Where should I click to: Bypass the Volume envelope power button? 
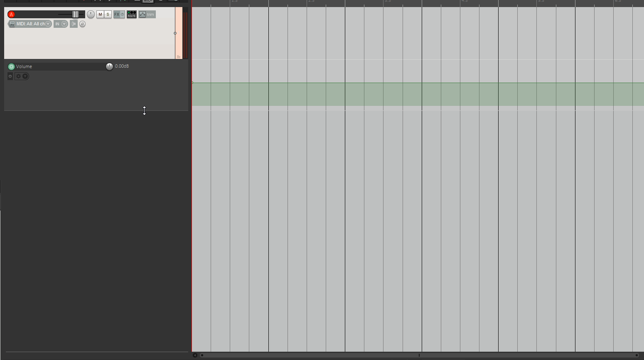[10, 76]
